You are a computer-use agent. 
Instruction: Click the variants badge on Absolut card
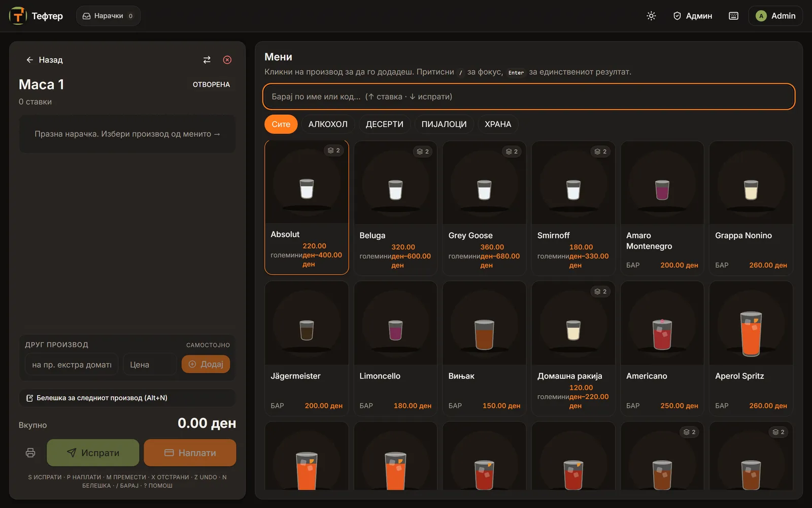click(334, 150)
